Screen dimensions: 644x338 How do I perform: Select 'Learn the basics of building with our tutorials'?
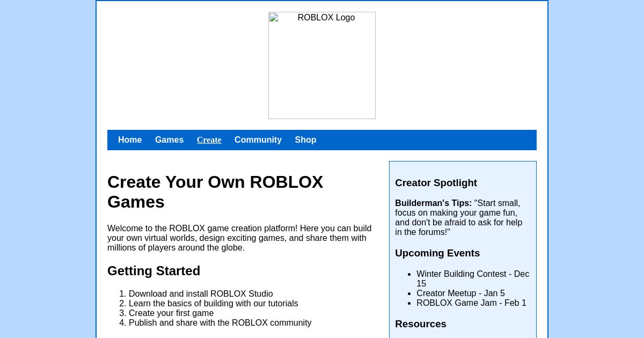[x=213, y=303]
